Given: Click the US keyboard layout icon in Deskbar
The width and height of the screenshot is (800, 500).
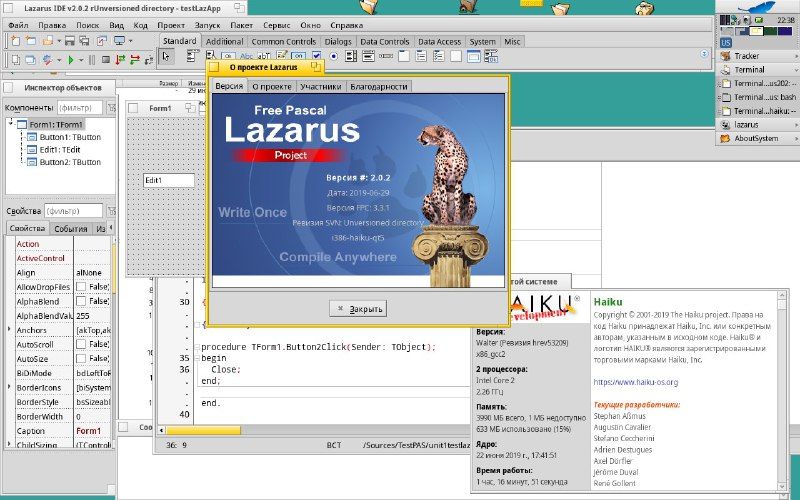Looking at the screenshot, I should click(x=726, y=43).
